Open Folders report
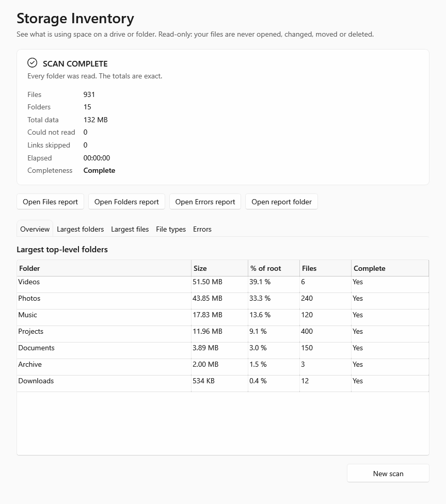Viewport: 446px width, 504px height. click(126, 202)
